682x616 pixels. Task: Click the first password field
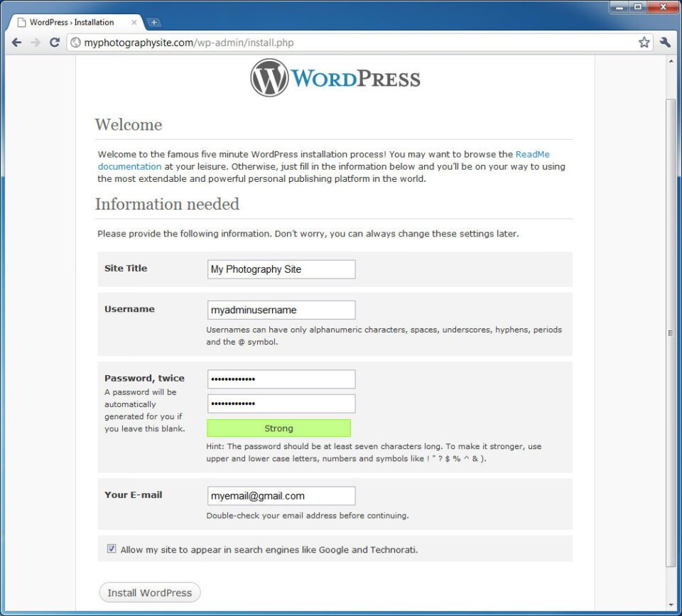pyautogui.click(x=281, y=379)
